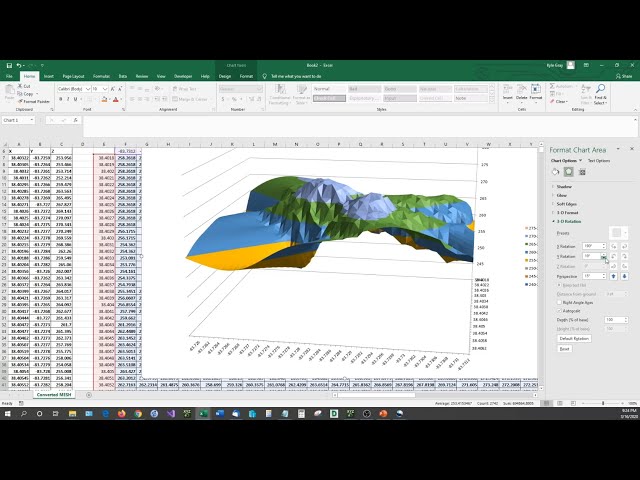Click the rotate up icon beside Y Rotation
Screen dimensions: 640x480
point(613,256)
